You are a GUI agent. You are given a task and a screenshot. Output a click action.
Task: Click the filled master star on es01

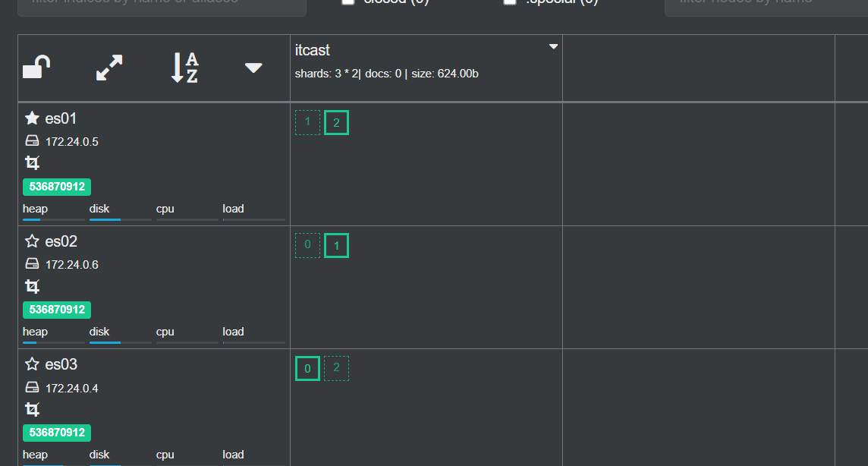[x=32, y=118]
